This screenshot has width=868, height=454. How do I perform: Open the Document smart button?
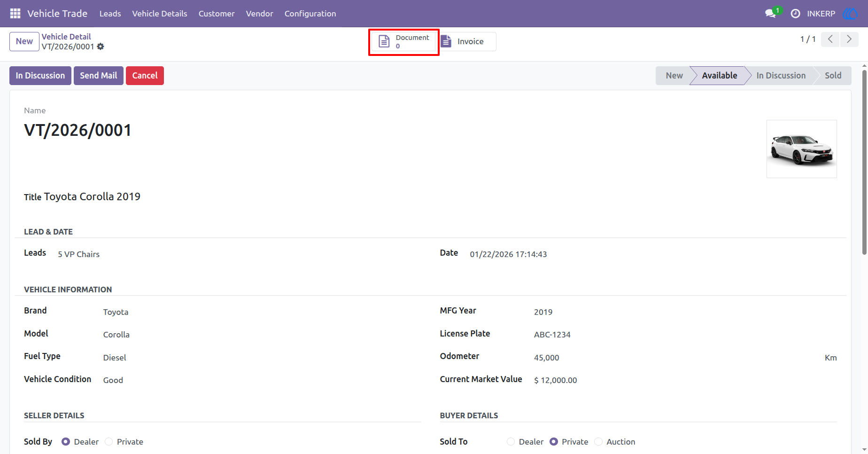404,42
